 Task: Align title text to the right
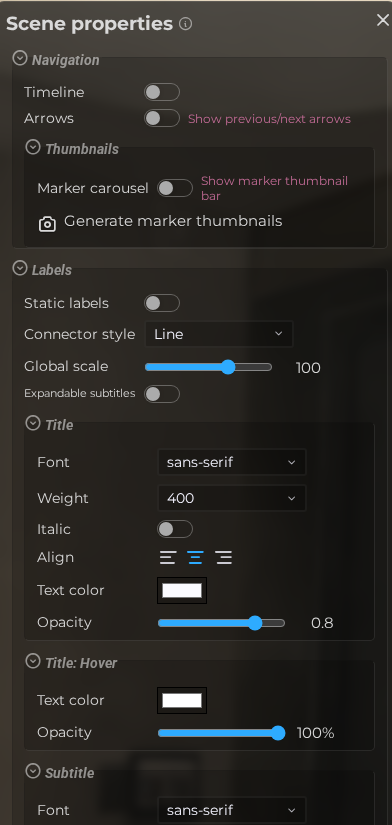pos(224,558)
